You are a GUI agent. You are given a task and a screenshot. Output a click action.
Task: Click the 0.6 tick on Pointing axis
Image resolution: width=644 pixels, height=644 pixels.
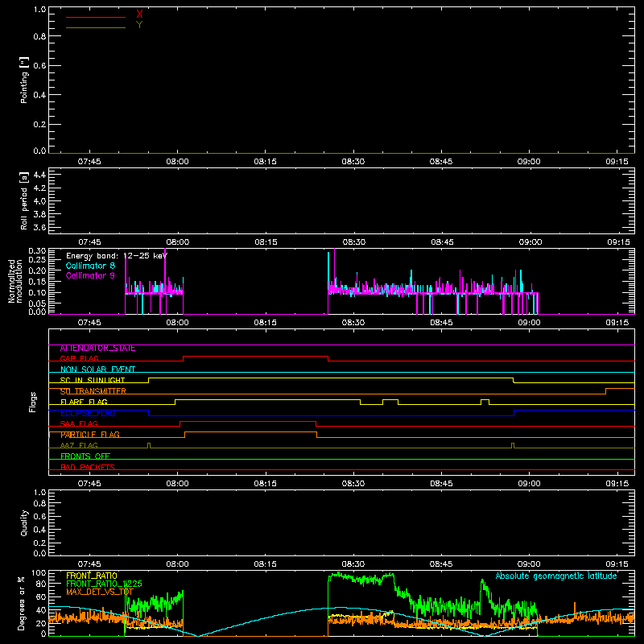click(39, 66)
